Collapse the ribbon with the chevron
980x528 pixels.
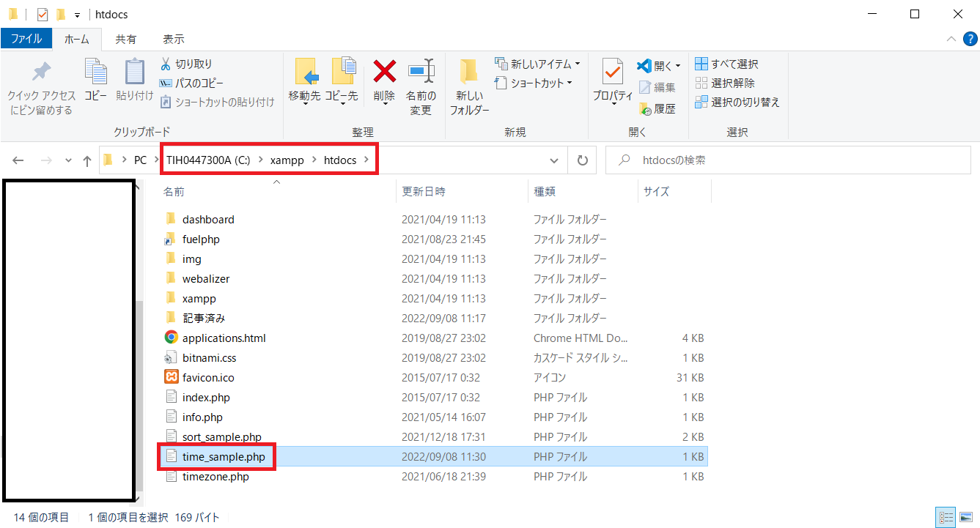click(x=951, y=39)
